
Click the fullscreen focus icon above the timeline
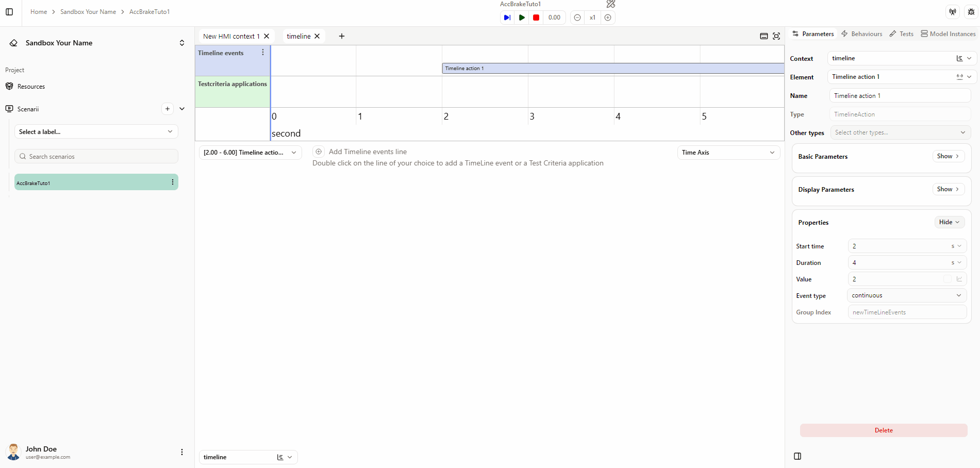coord(776,36)
